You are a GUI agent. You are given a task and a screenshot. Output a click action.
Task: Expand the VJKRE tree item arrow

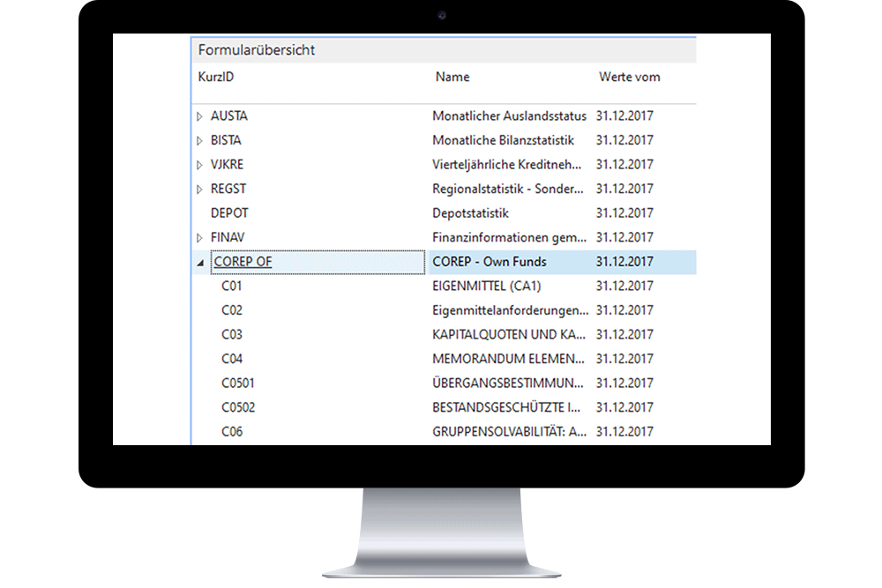198,164
